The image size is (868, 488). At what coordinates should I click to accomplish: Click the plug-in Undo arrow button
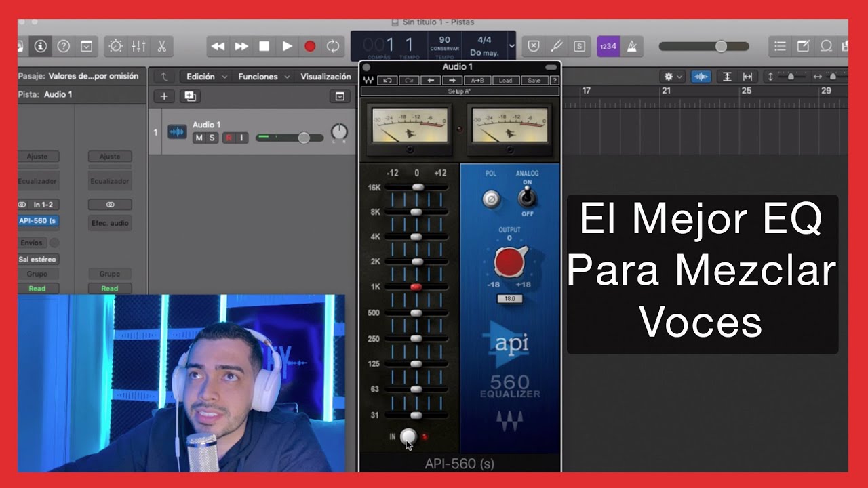(387, 80)
